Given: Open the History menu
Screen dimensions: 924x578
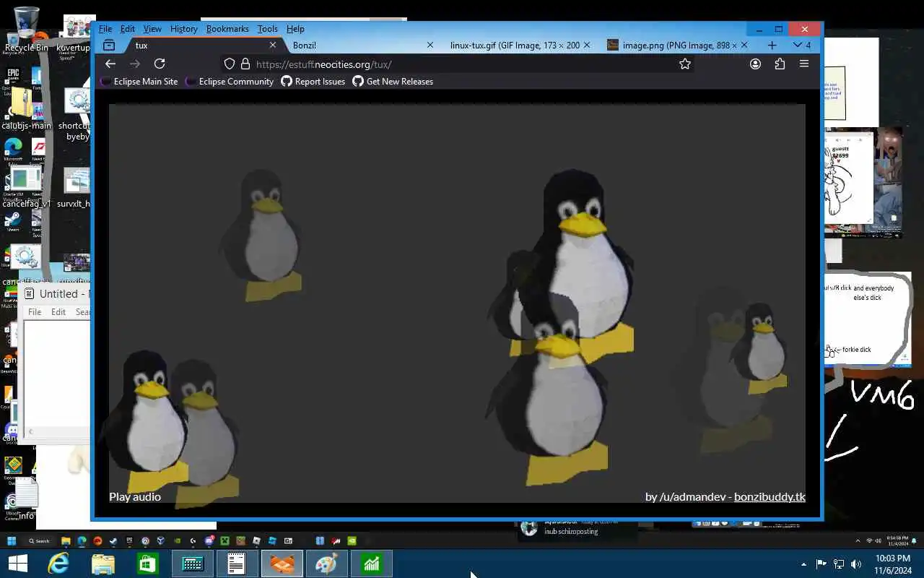Looking at the screenshot, I should tap(183, 29).
